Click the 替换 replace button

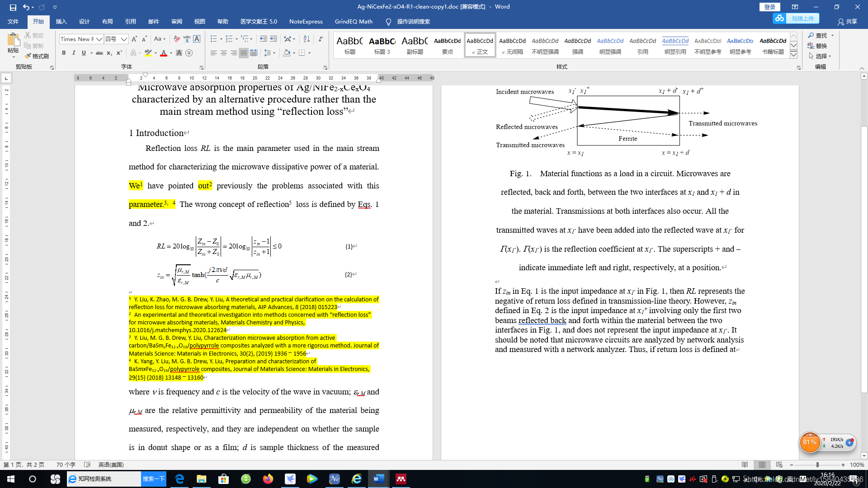click(x=817, y=46)
